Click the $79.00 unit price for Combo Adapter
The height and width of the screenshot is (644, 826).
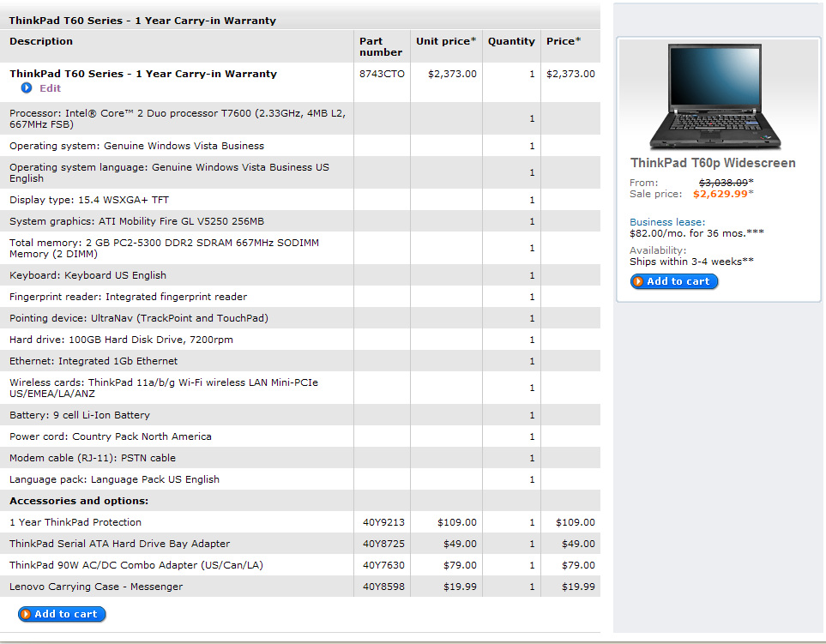point(460,565)
